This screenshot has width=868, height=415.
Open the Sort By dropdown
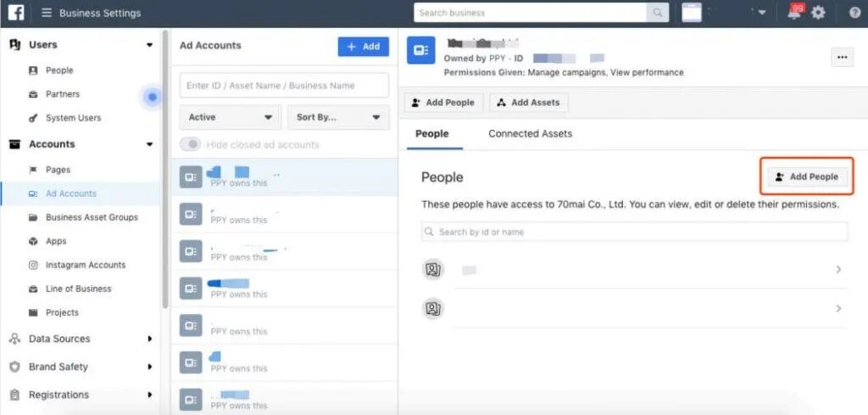pos(338,117)
